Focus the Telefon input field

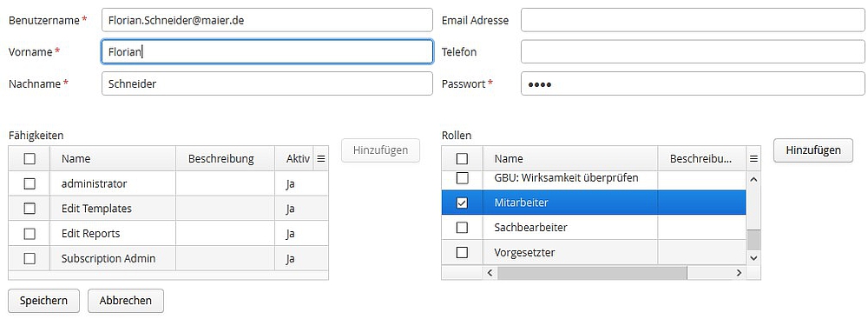coord(693,51)
